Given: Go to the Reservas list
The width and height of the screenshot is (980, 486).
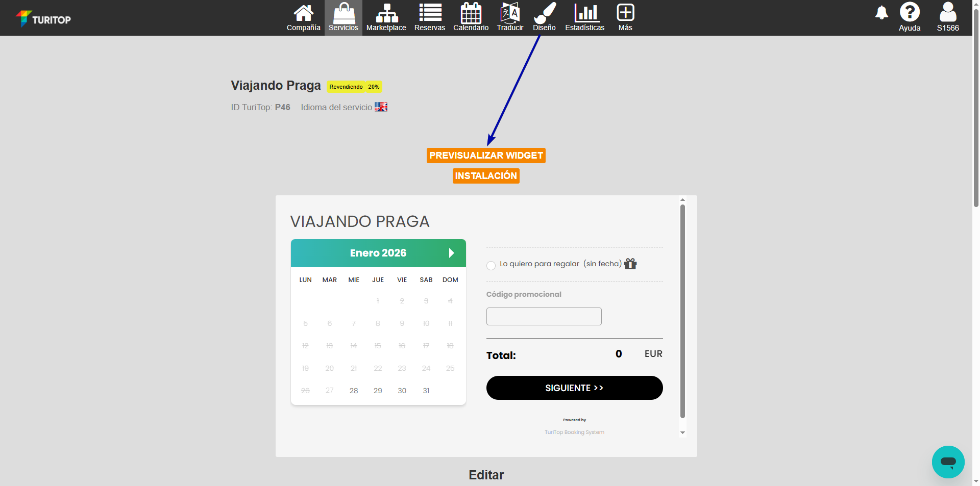Looking at the screenshot, I should coord(429,18).
